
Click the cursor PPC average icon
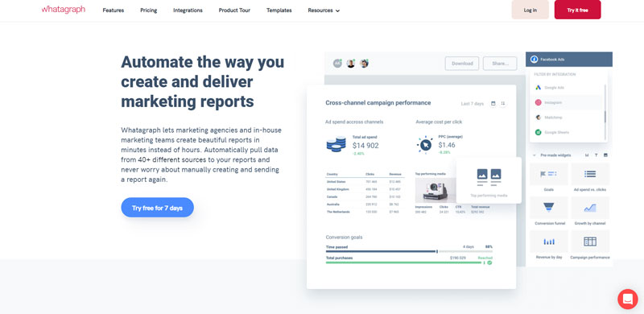[425, 144]
